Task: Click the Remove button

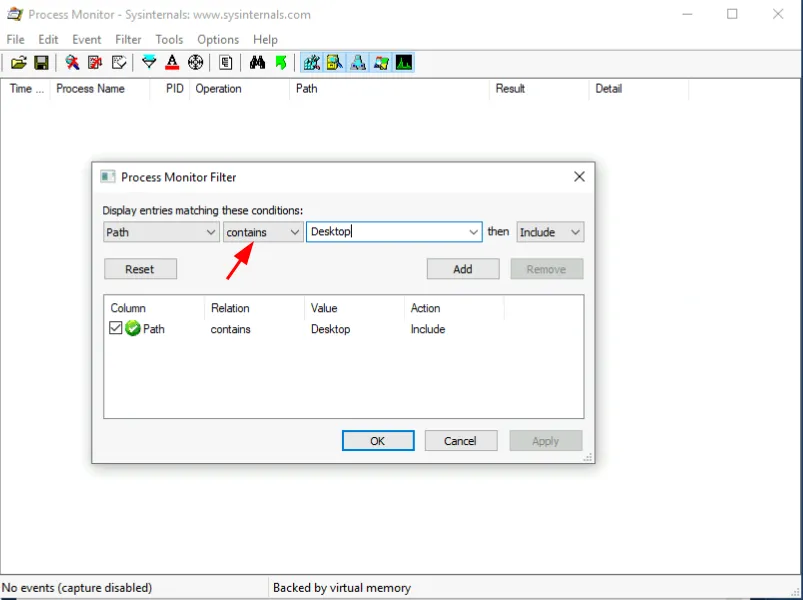Action: (546, 269)
